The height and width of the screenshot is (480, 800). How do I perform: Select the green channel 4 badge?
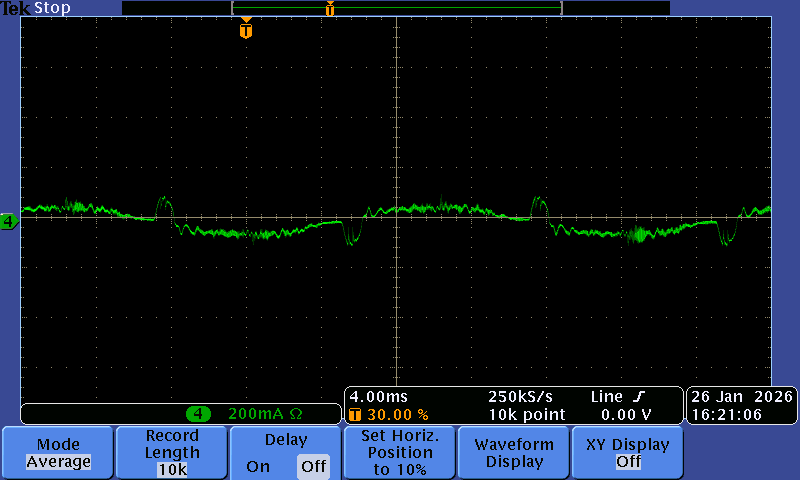click(199, 413)
